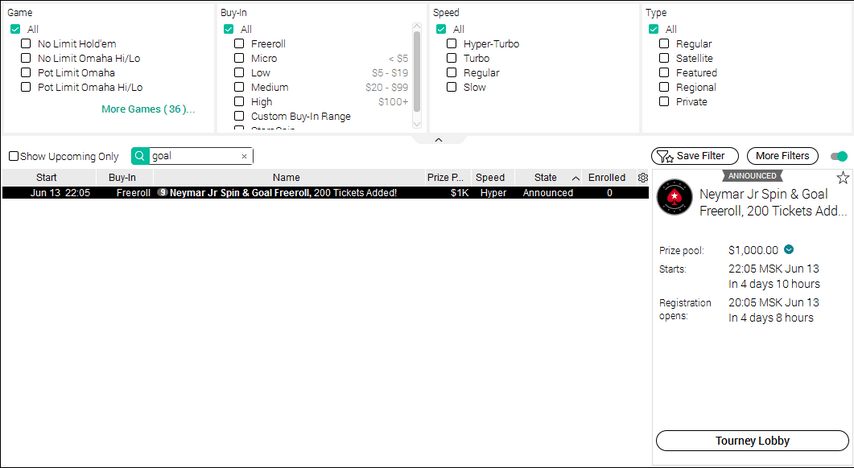
Task: Click the PokerStars tournament logo
Action: point(674,197)
